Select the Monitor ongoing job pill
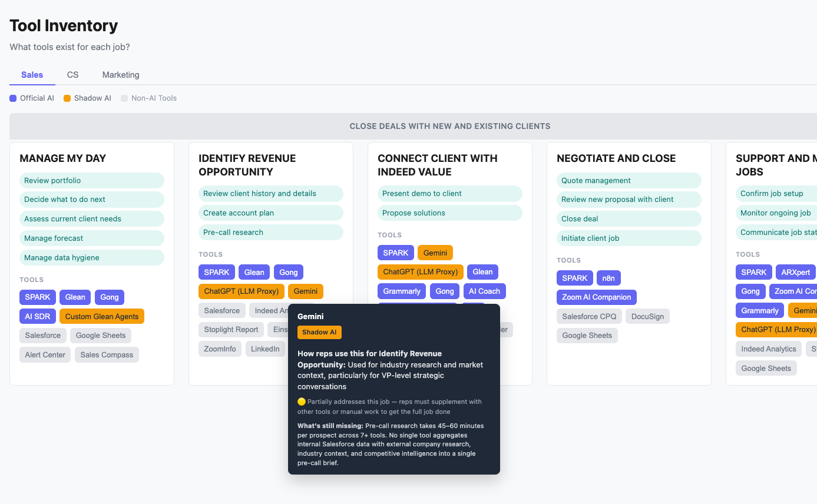Screen dimensions: 817x504 coord(776,213)
